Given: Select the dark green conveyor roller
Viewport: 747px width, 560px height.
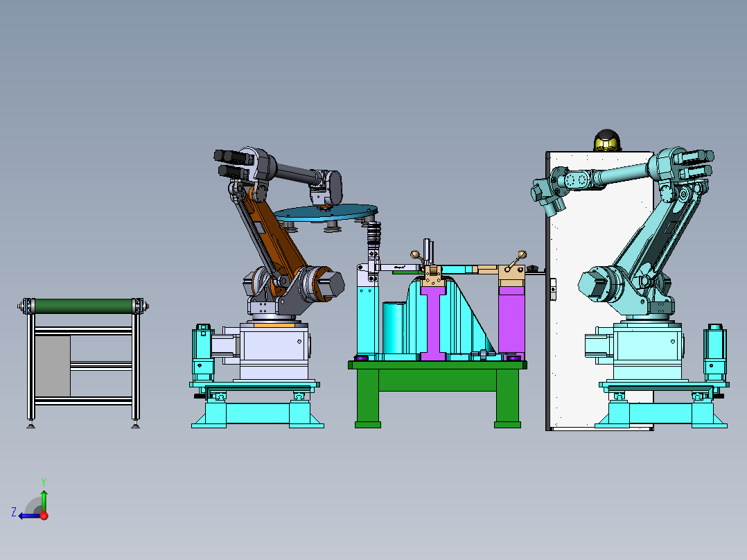Looking at the screenshot, I should click(x=84, y=306).
